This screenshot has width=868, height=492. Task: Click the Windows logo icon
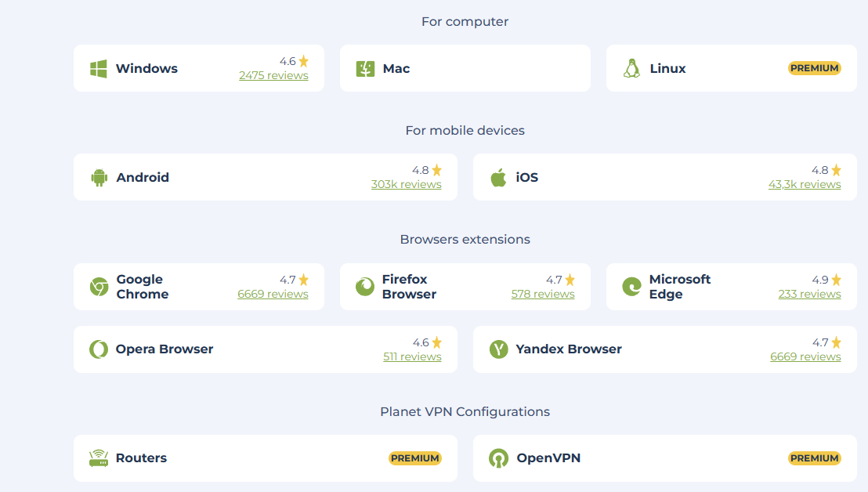tap(98, 69)
